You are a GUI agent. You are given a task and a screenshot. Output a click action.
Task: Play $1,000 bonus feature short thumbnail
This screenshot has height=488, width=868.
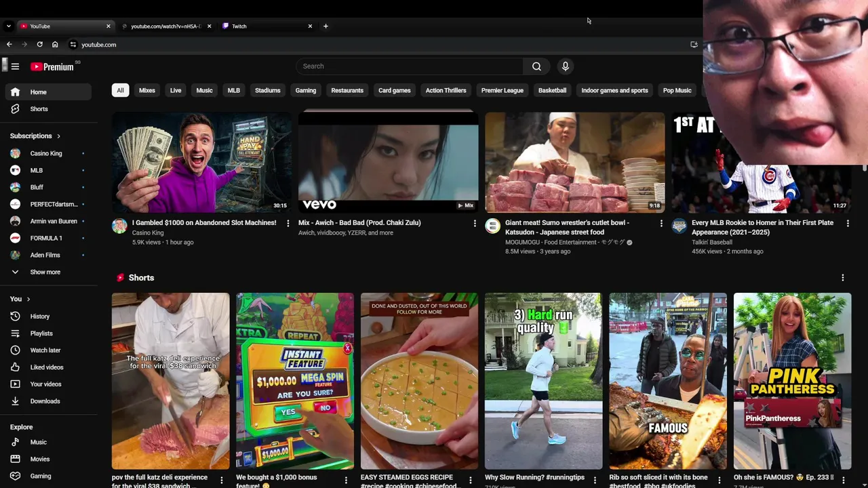[x=295, y=381]
